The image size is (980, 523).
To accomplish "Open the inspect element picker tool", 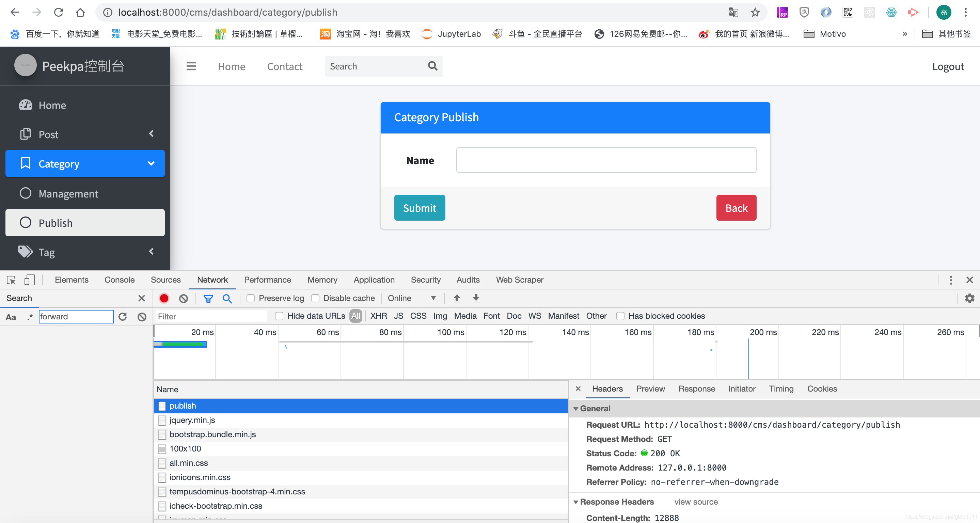I will tap(11, 280).
